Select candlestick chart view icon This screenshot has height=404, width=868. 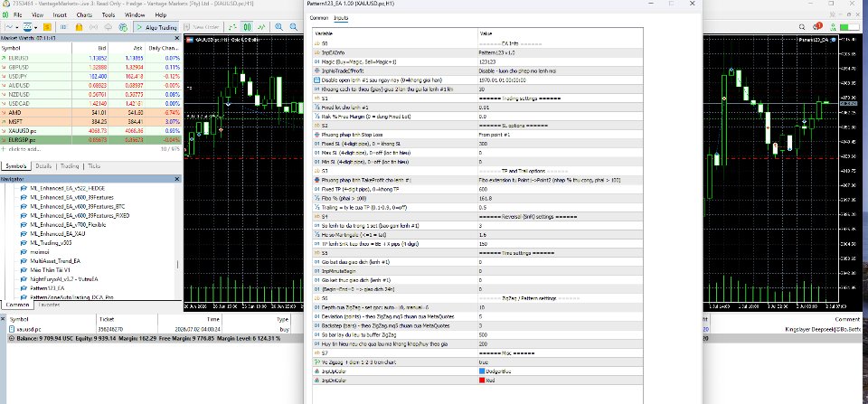coord(246,27)
